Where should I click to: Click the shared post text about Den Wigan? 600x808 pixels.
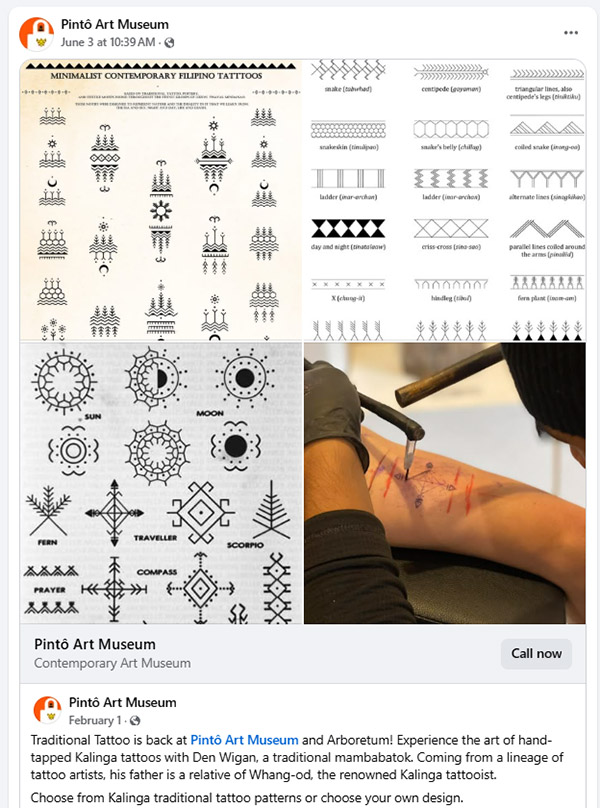click(296, 758)
